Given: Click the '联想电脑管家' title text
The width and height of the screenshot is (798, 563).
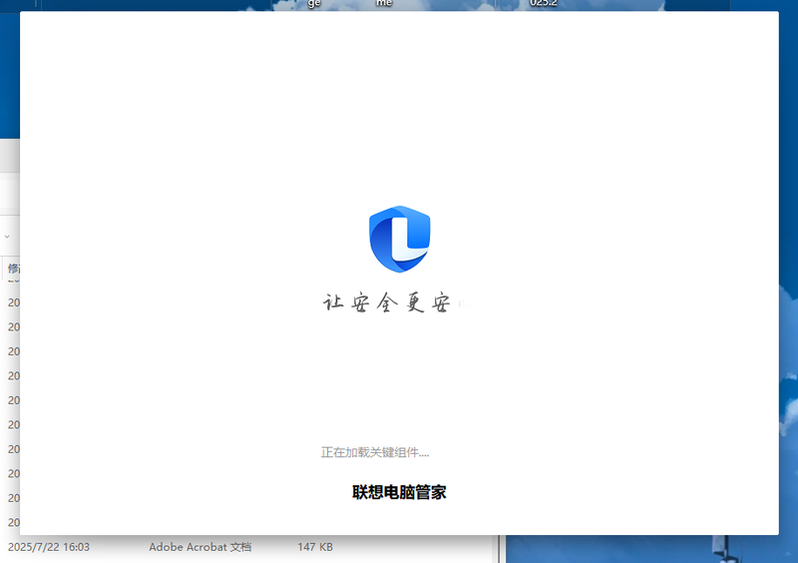Looking at the screenshot, I should click(399, 492).
